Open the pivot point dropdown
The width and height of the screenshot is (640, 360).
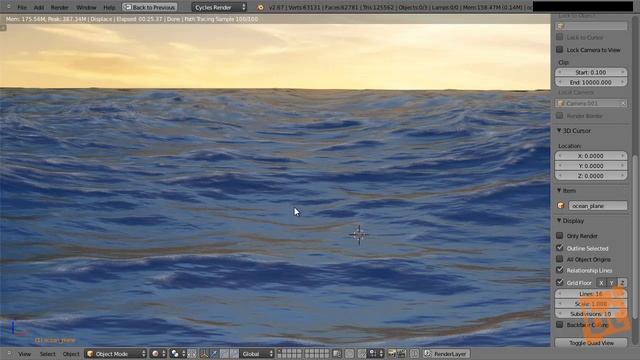178,354
